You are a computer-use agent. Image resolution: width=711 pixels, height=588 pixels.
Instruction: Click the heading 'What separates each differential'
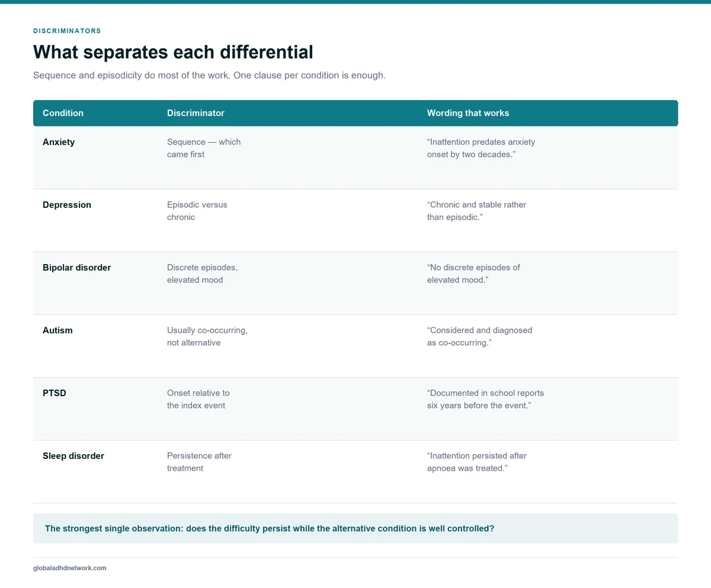tap(173, 52)
